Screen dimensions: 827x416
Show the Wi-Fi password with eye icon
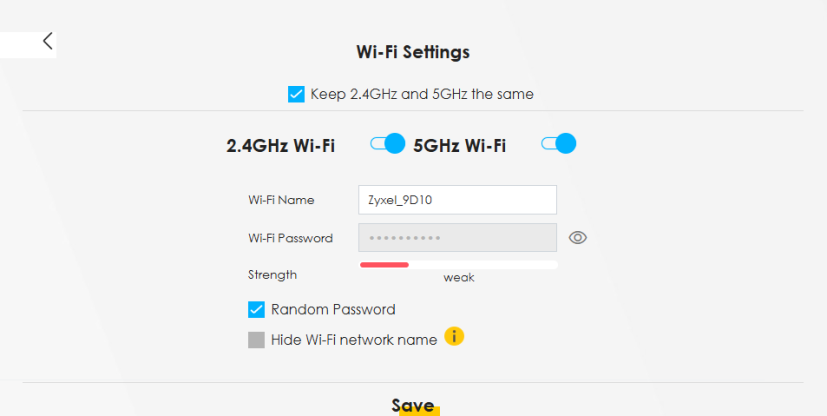[x=577, y=237]
